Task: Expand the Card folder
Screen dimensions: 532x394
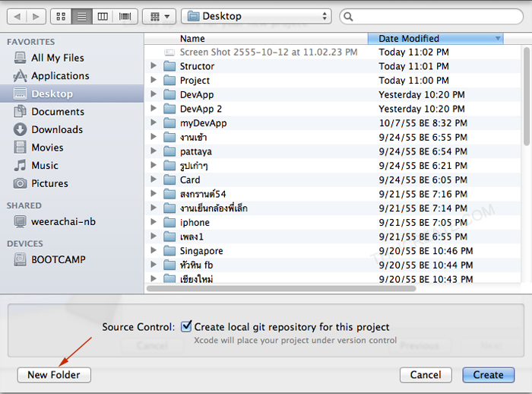Action: coord(154,180)
